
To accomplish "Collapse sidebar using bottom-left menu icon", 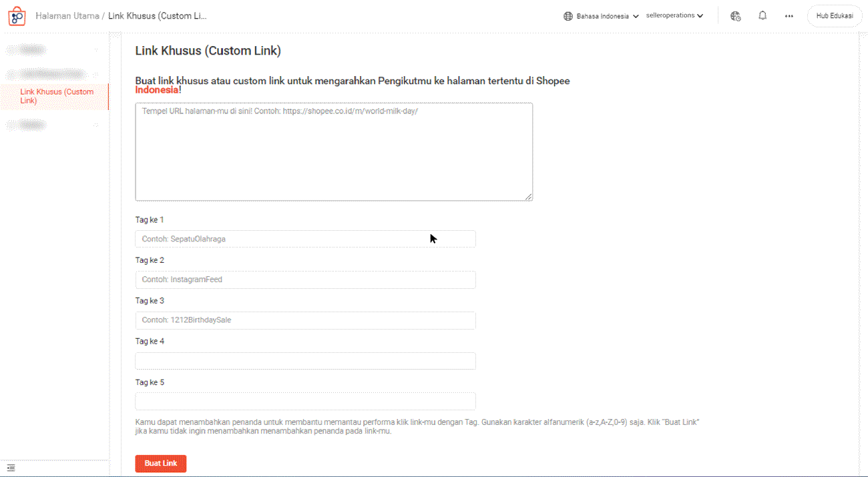I will (x=11, y=468).
